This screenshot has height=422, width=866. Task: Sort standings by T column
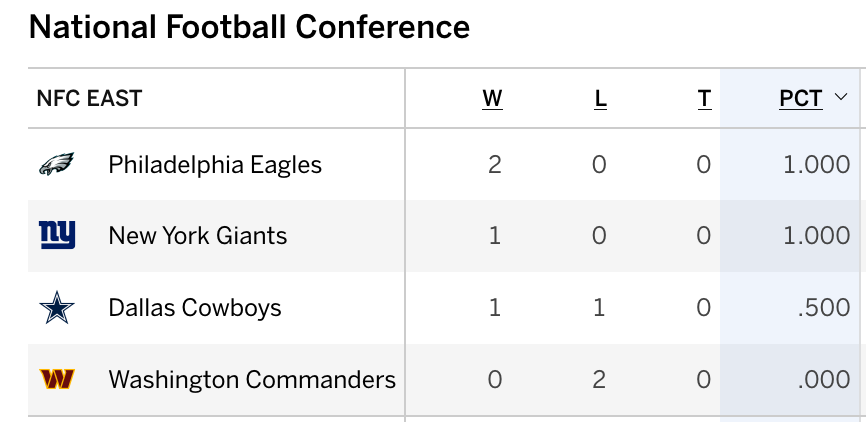[704, 99]
